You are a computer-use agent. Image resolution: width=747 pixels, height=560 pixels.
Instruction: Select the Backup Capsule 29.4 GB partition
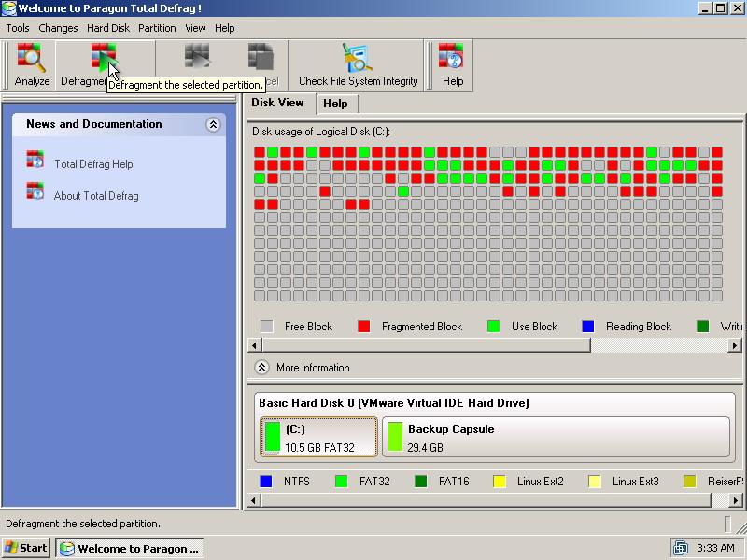[x=556, y=437]
